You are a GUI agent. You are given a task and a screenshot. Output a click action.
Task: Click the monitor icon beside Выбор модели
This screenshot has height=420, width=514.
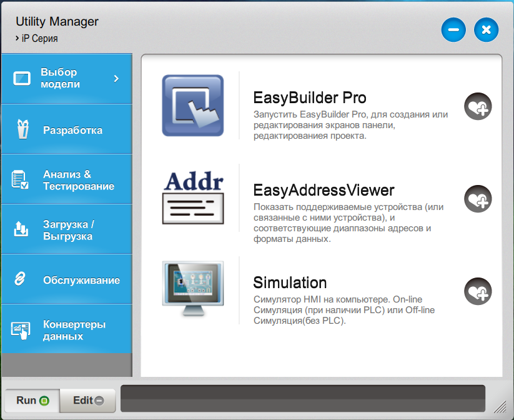(22, 78)
